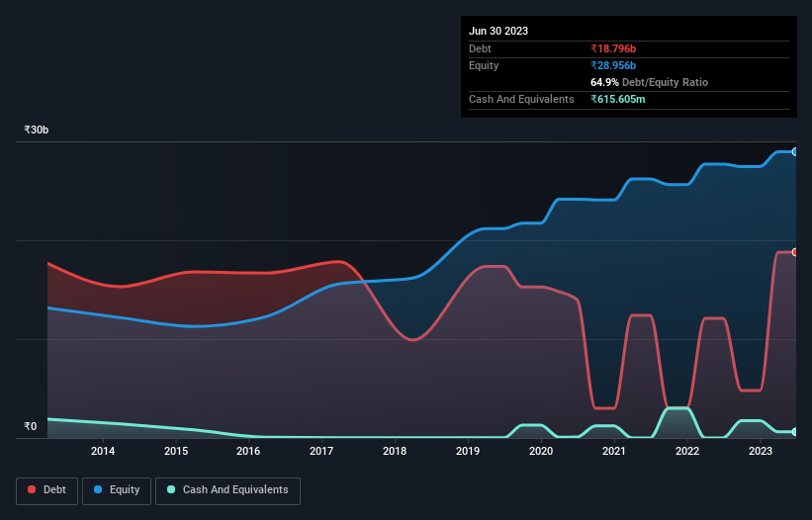Click the ₹18.796b debt value in tooltip
Image resolution: width=812 pixels, height=520 pixels.
[x=613, y=48]
